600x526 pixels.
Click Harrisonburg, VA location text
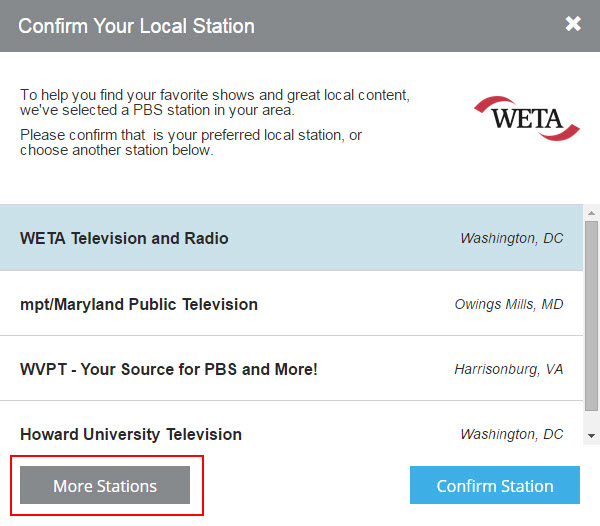click(x=509, y=370)
